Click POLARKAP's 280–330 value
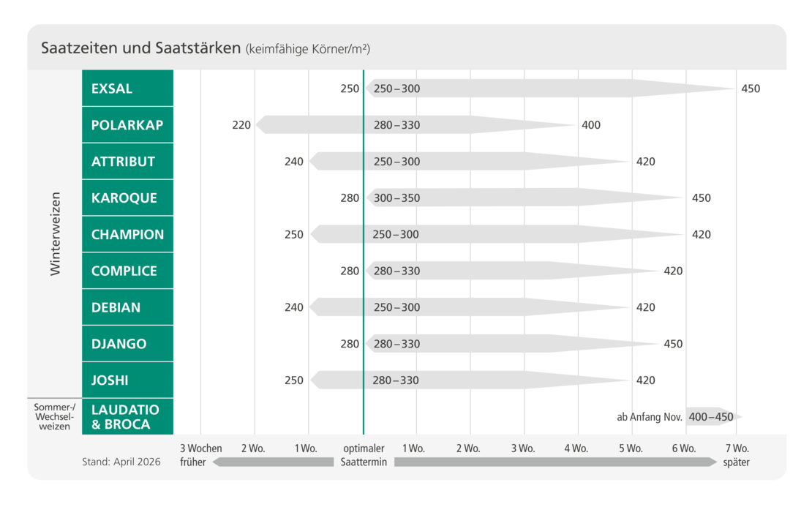This screenshot has width=812, height=507. [x=396, y=125]
